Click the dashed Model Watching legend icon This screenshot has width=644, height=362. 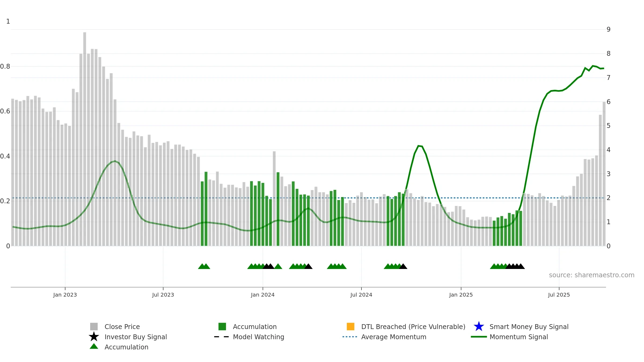click(222, 337)
